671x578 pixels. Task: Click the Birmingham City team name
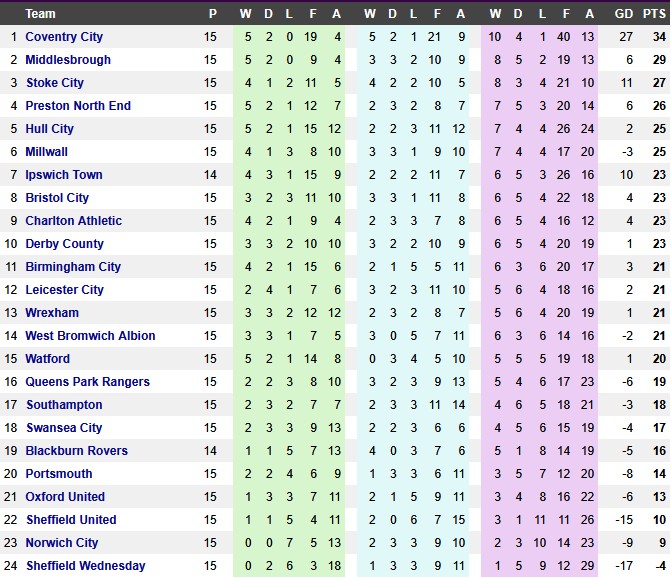(x=73, y=267)
